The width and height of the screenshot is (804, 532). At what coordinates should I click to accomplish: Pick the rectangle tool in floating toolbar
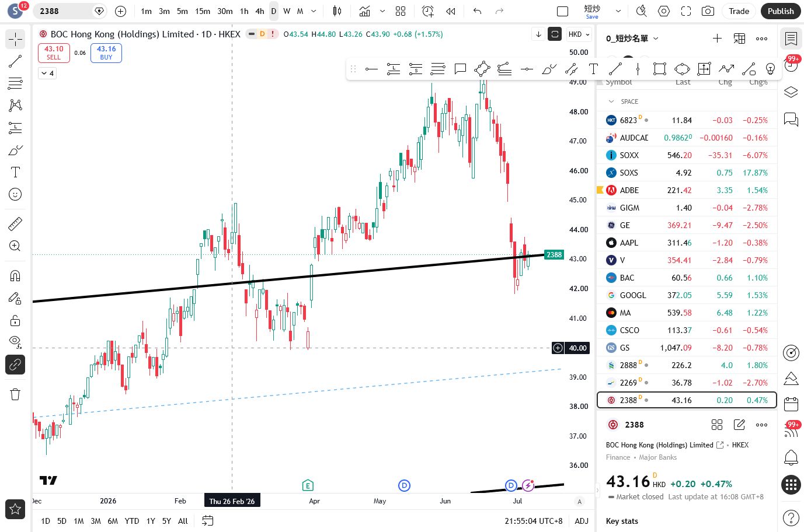click(660, 69)
